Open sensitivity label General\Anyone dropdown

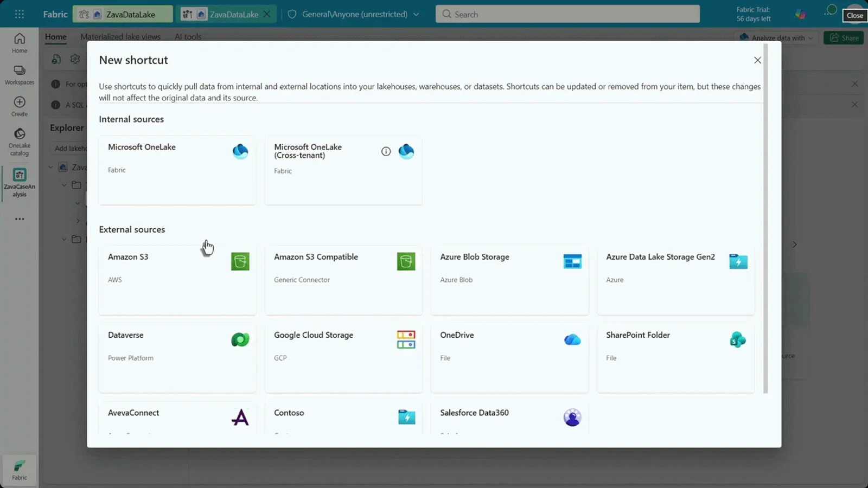click(354, 14)
